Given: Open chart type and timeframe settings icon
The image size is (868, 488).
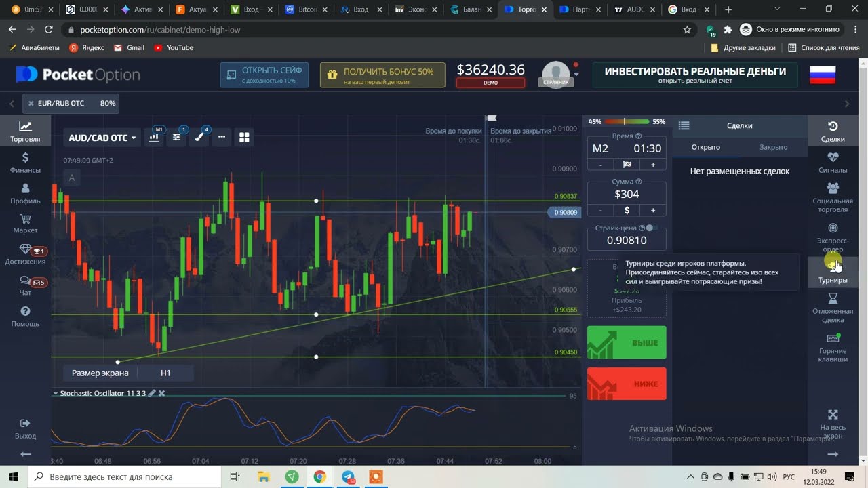Looking at the screenshot, I should (x=155, y=137).
